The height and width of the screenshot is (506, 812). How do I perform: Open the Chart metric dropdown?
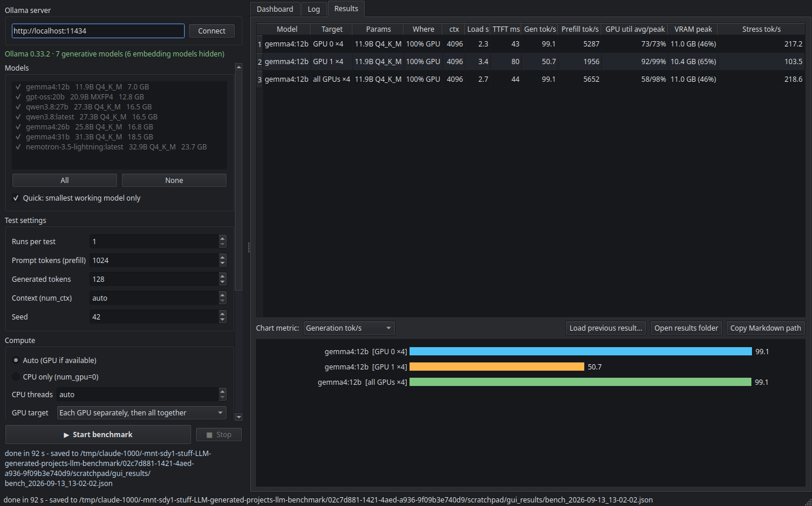[349, 328]
